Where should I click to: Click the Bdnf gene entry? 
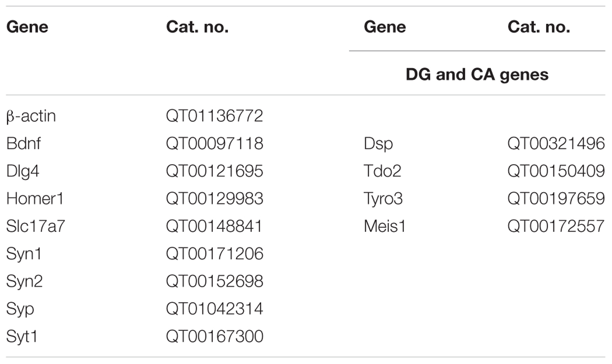tap(23, 144)
